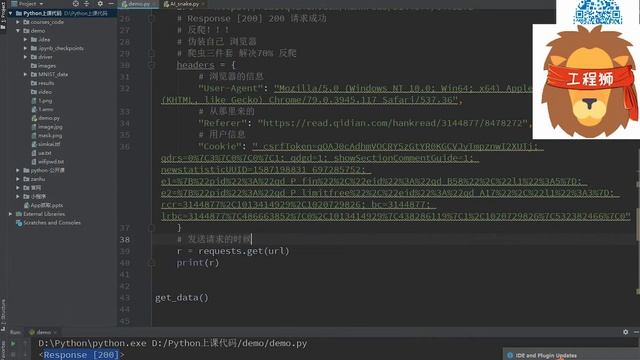Click the python.exe command line in console
The height and width of the screenshot is (360, 640).
[x=173, y=343]
